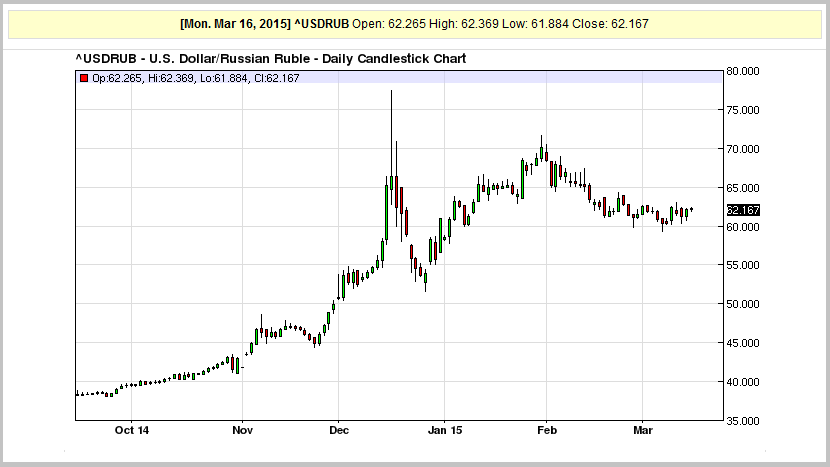830x467 pixels.
Task: Click the 'Dec' x-axis label
Action: 339,430
